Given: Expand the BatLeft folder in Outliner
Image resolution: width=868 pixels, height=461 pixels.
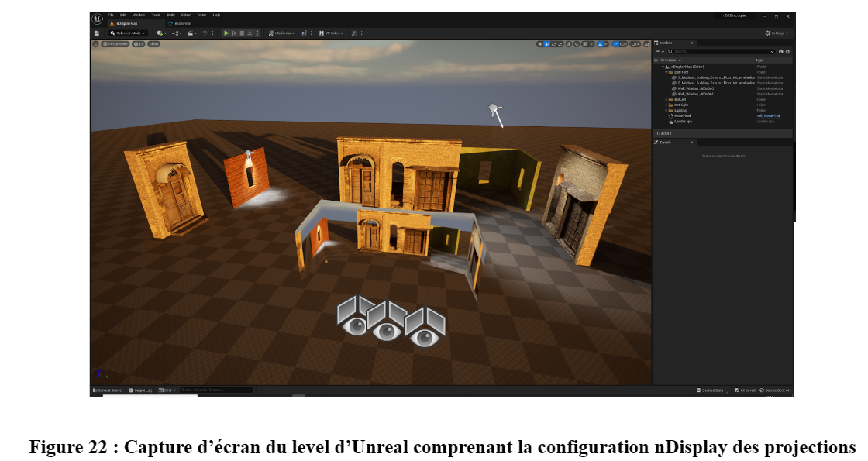Looking at the screenshot, I should [666, 99].
